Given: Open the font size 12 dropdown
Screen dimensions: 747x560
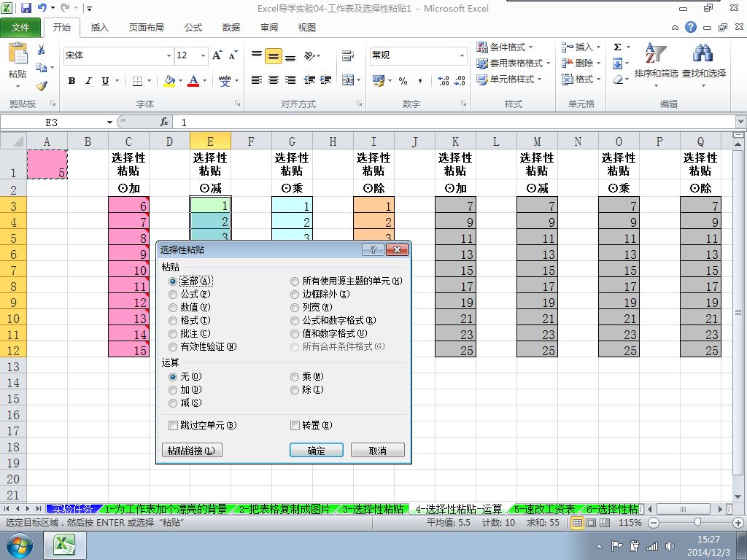Looking at the screenshot, I should click(x=203, y=55).
